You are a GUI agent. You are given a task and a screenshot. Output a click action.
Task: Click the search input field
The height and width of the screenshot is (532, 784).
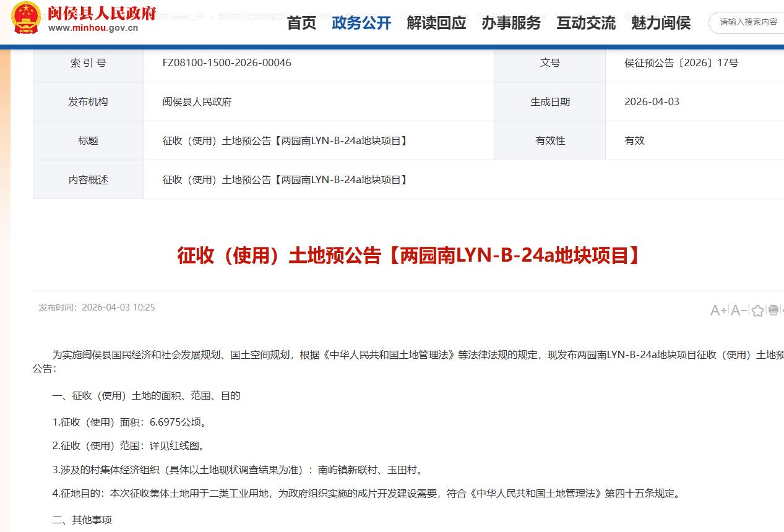[749, 22]
